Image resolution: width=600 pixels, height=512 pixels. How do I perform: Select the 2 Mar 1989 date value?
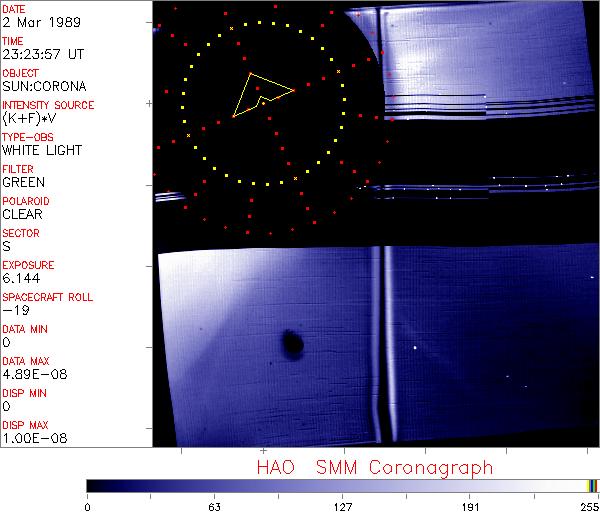tap(34, 23)
